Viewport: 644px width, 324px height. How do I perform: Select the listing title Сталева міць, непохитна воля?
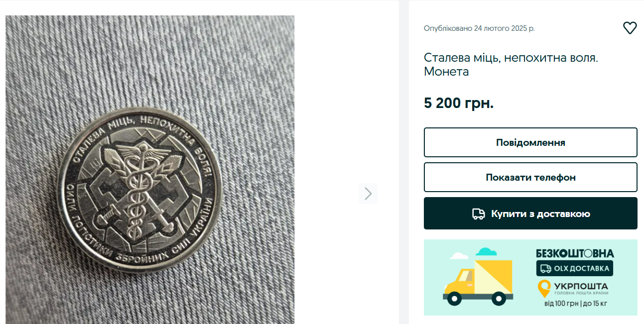click(x=511, y=64)
